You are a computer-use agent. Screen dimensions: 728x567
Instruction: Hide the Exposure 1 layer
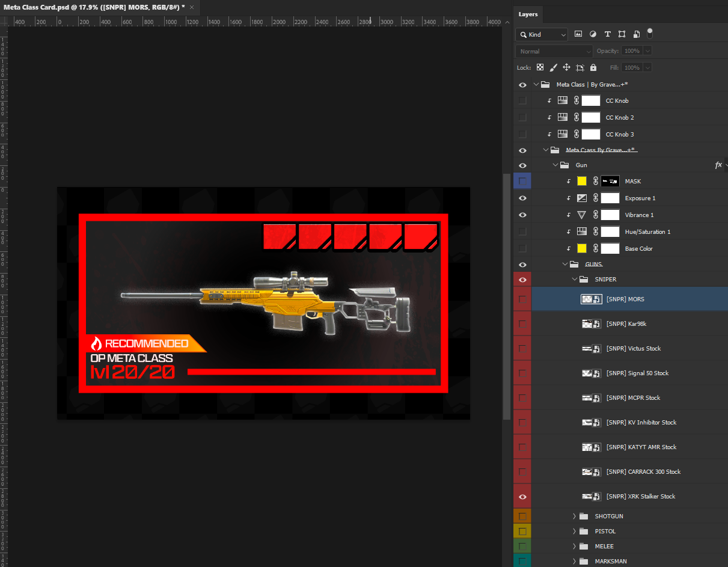522,198
